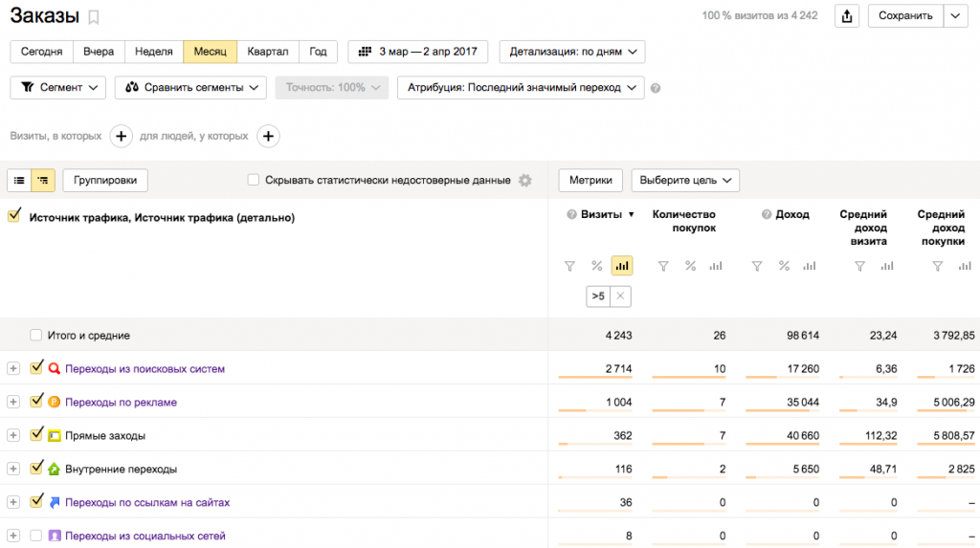Enable Скрывать статистически недостоверные данные checkbox
The height and width of the screenshot is (548, 980).
pos(254,180)
